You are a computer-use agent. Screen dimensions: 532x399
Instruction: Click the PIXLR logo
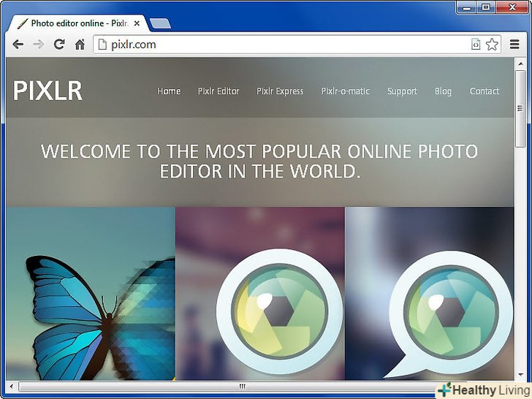click(x=47, y=91)
